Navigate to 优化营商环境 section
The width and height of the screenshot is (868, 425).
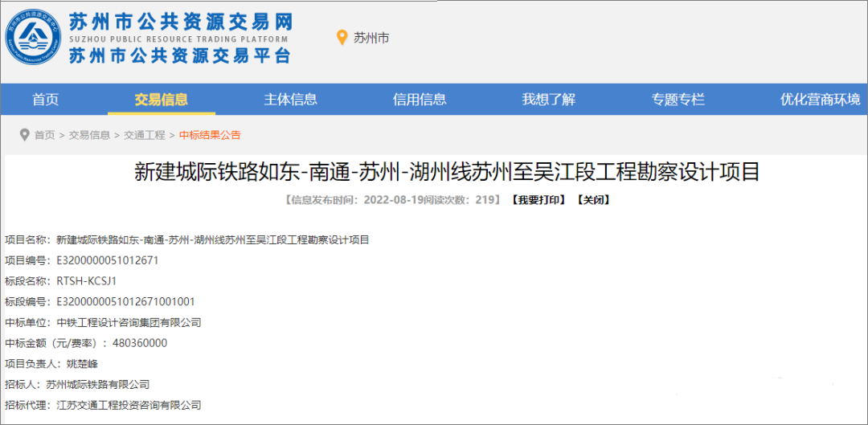[x=820, y=100]
